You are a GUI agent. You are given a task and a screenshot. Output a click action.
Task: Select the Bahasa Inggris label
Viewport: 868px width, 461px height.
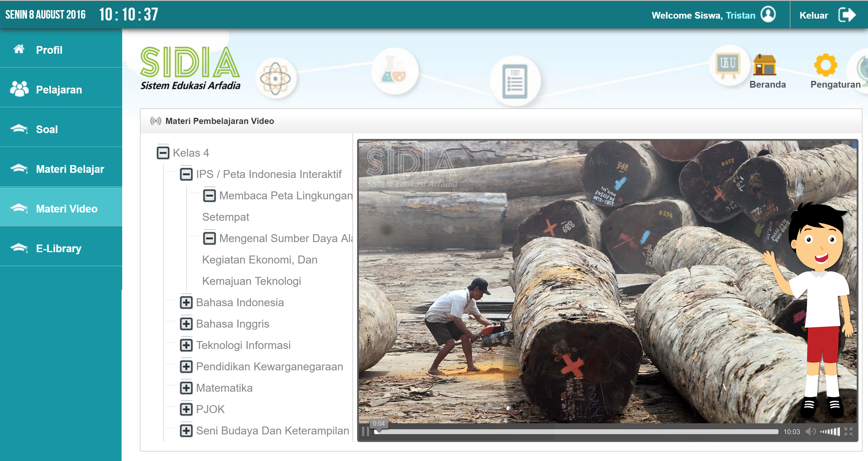(x=232, y=324)
